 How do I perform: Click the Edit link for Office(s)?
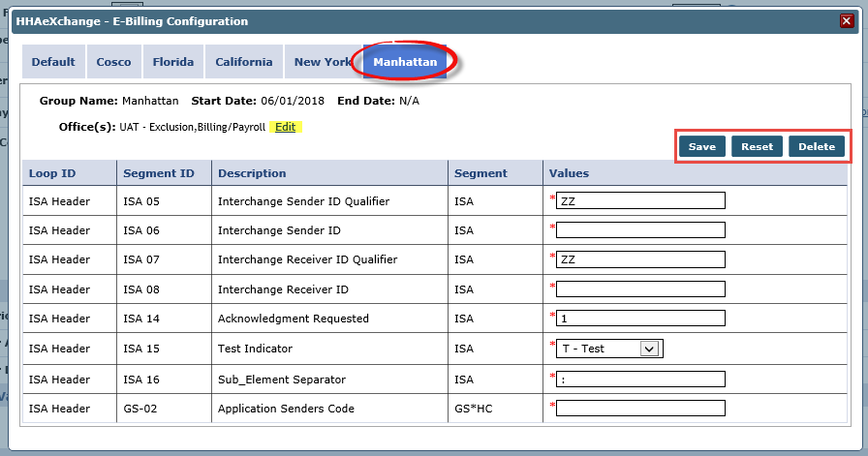click(x=286, y=127)
